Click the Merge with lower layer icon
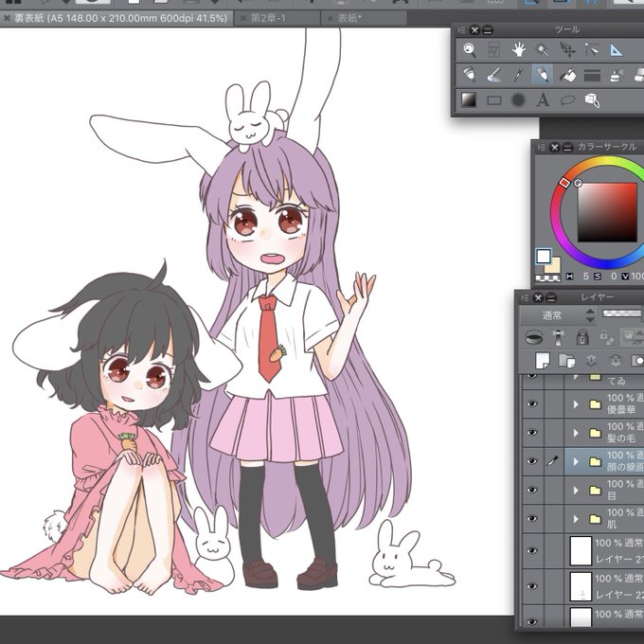The width and height of the screenshot is (644, 644). click(x=616, y=361)
